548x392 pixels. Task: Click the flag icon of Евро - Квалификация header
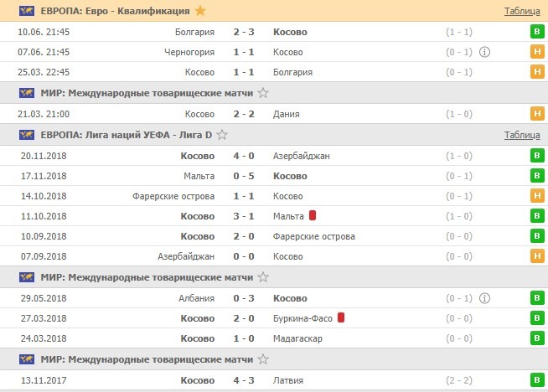(x=26, y=11)
